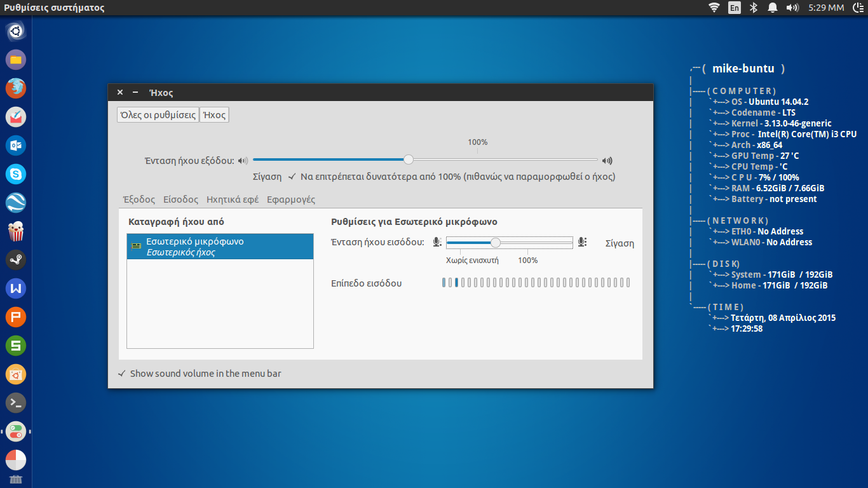The width and height of the screenshot is (868, 488).
Task: Open Google Earth launcher icon
Action: (16, 203)
